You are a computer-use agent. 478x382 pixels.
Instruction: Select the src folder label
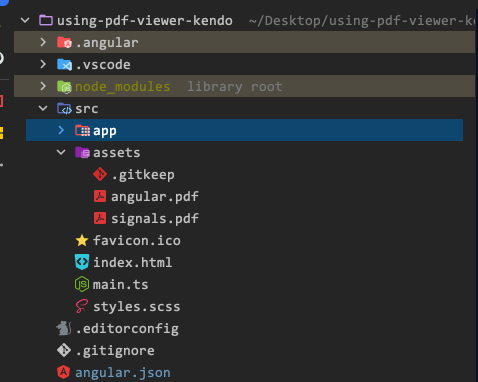pos(87,109)
